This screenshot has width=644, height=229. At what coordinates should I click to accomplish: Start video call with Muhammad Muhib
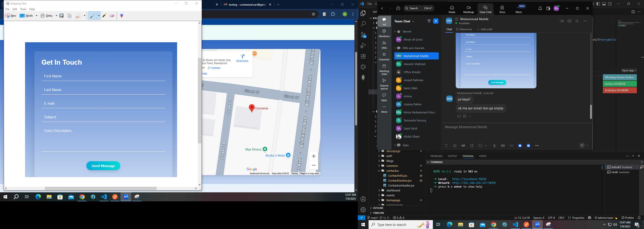[x=562, y=21]
